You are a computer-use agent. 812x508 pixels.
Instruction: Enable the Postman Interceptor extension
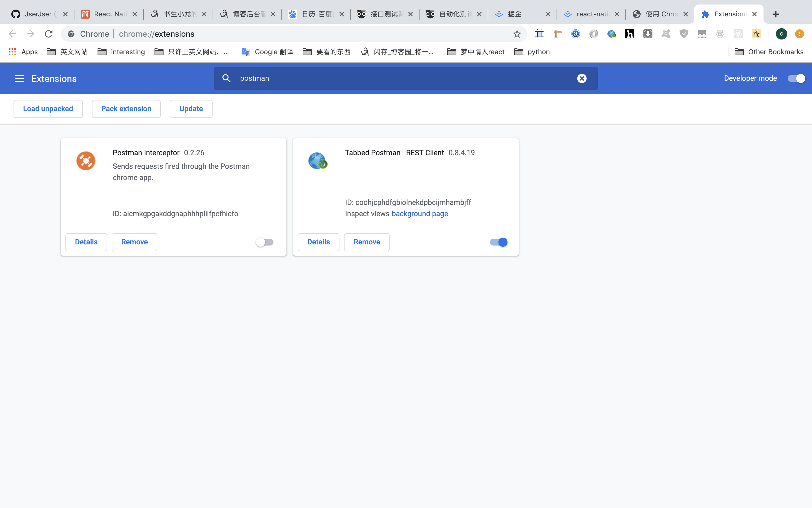265,242
